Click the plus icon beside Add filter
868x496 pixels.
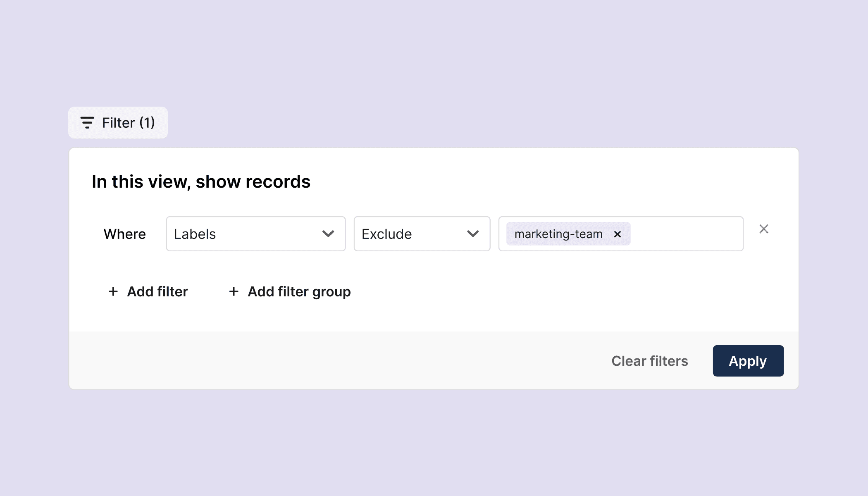[113, 292]
